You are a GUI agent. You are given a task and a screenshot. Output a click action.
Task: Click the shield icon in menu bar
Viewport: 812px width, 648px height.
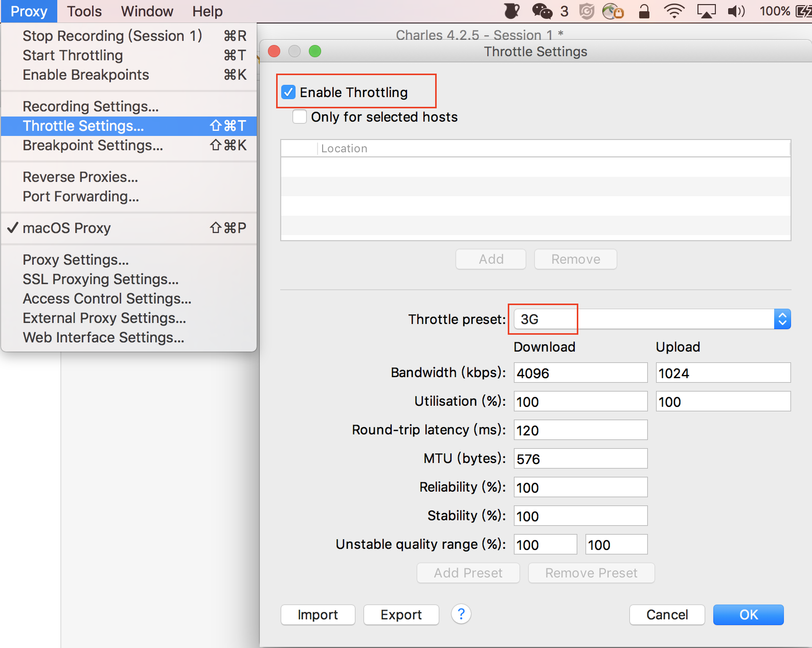tap(587, 11)
